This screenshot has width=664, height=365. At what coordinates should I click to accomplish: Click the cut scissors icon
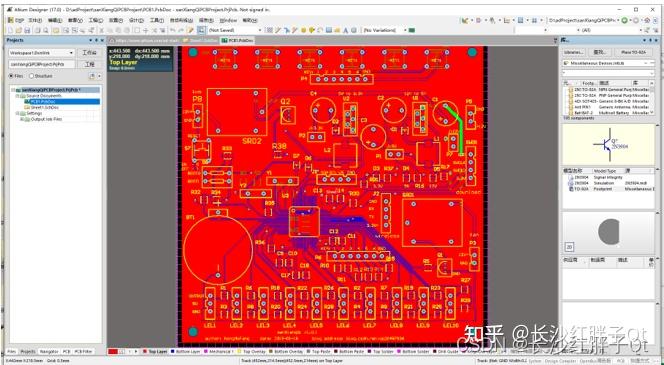click(x=101, y=30)
